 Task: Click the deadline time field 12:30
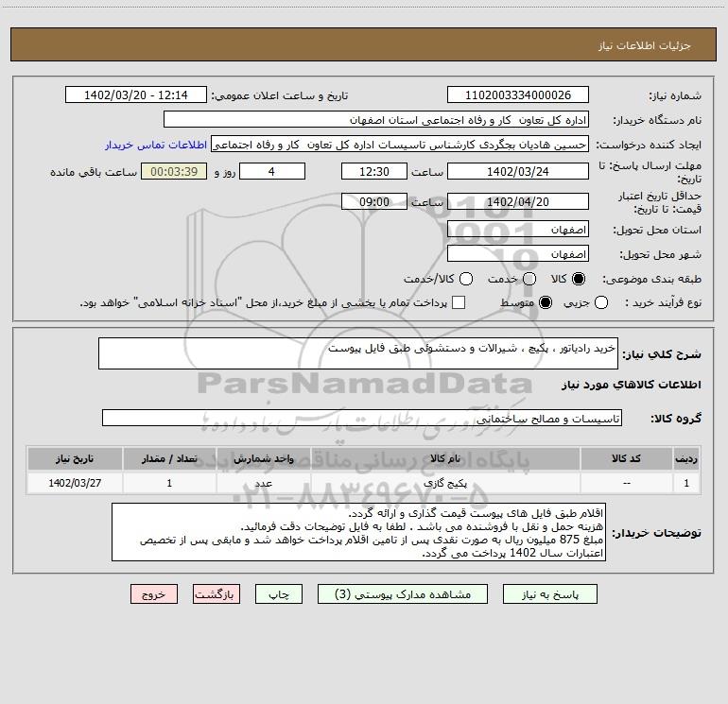(374, 171)
